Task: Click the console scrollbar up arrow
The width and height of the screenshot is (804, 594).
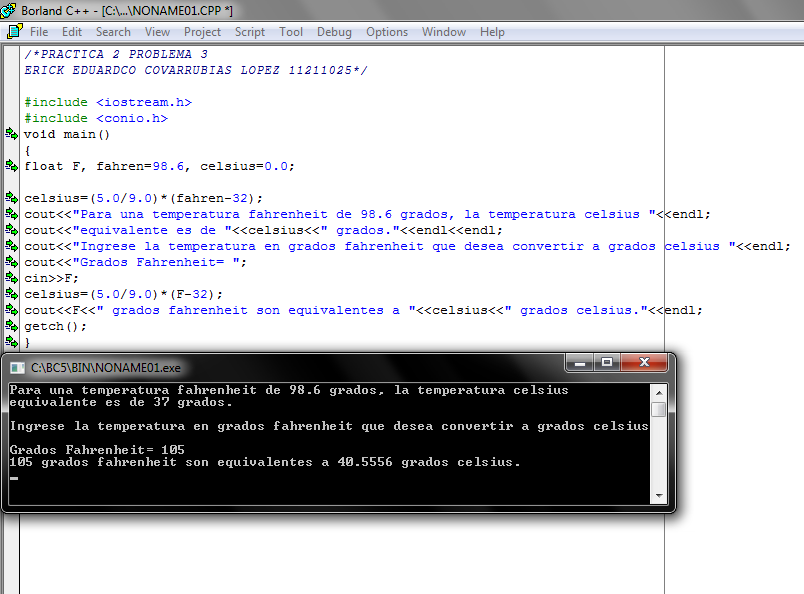Action: click(x=658, y=391)
